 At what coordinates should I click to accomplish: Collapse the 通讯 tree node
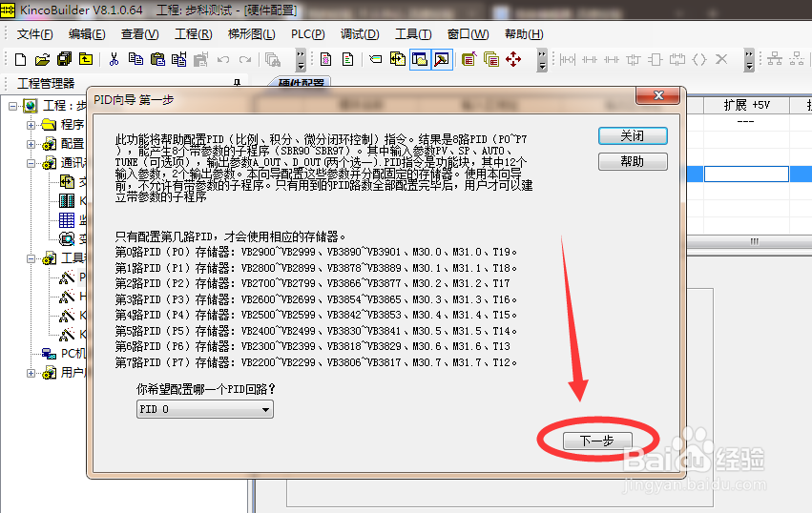point(31,163)
